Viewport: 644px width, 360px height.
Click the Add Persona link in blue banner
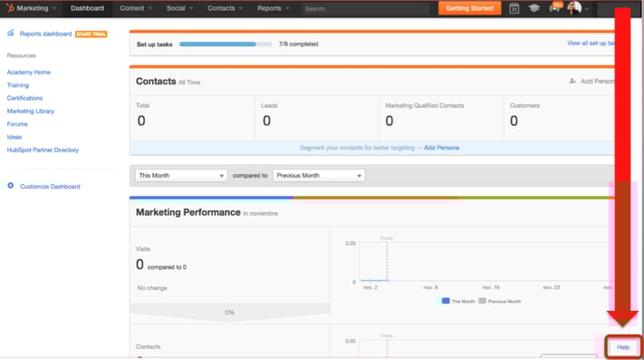[x=441, y=148]
